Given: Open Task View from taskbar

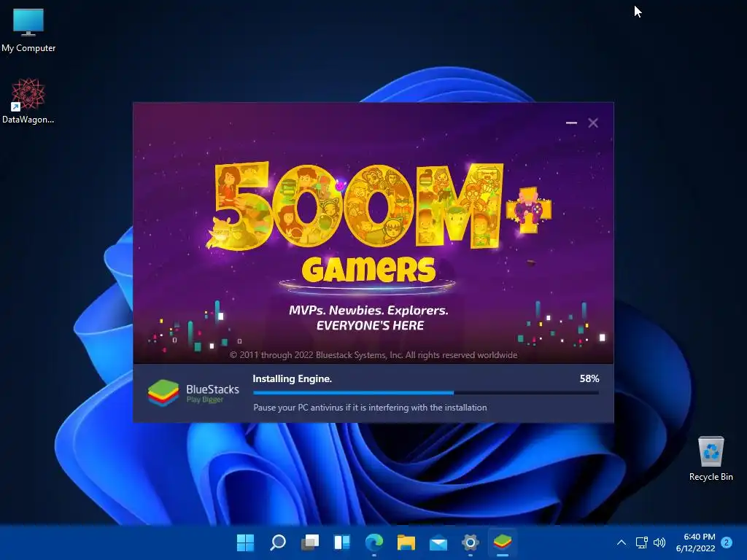Looking at the screenshot, I should pyautogui.click(x=309, y=542).
